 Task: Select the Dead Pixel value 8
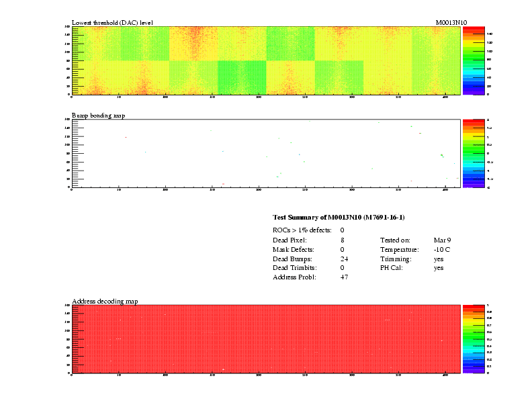coord(343,240)
